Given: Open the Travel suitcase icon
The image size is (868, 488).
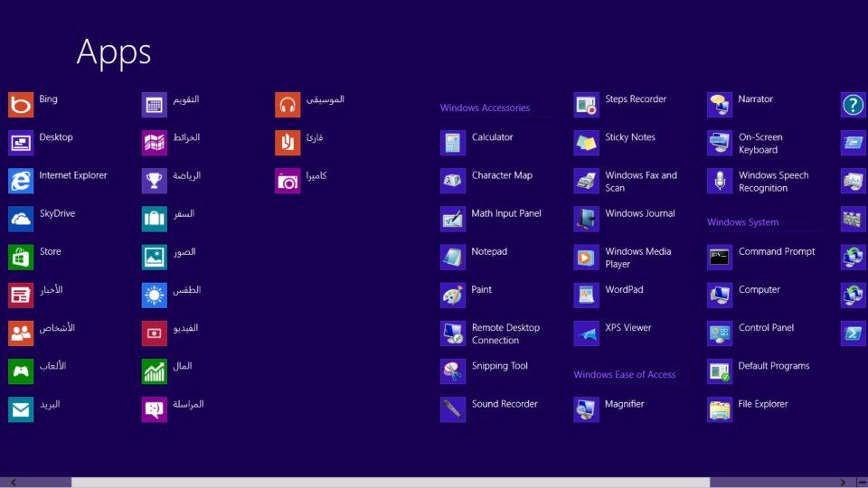Looking at the screenshot, I should point(154,219).
